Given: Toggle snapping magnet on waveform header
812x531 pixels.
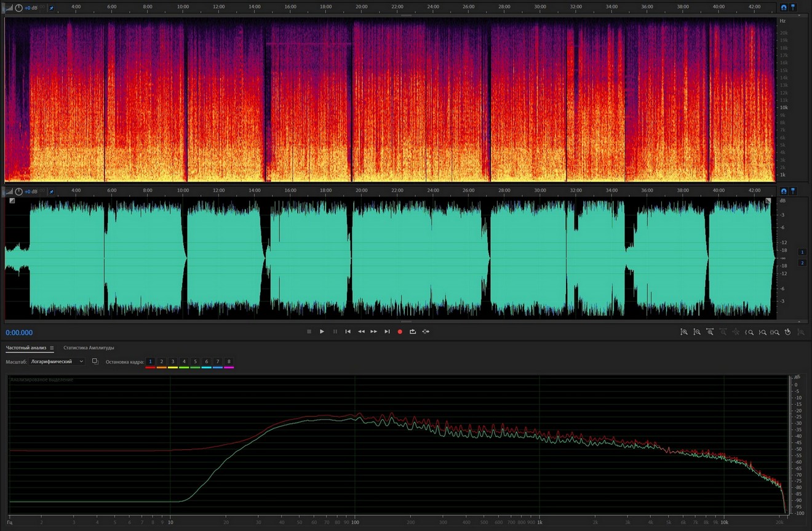Looking at the screenshot, I should (x=784, y=191).
